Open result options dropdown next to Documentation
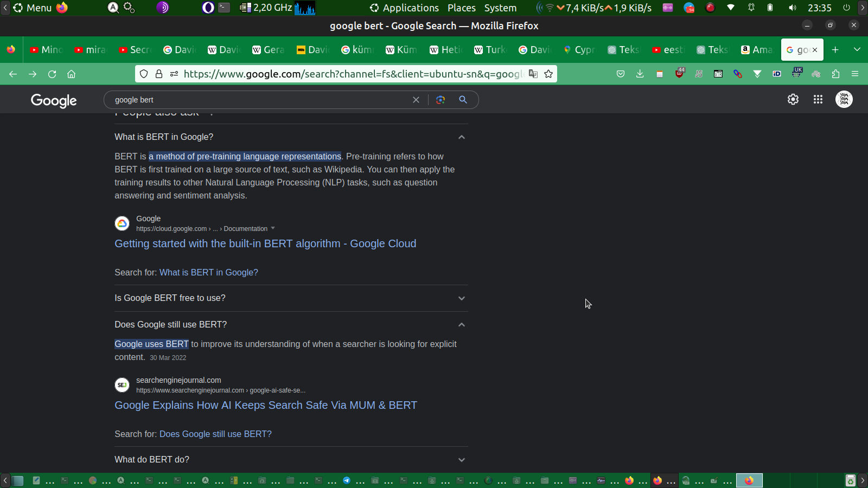868x488 pixels. pyautogui.click(x=273, y=228)
